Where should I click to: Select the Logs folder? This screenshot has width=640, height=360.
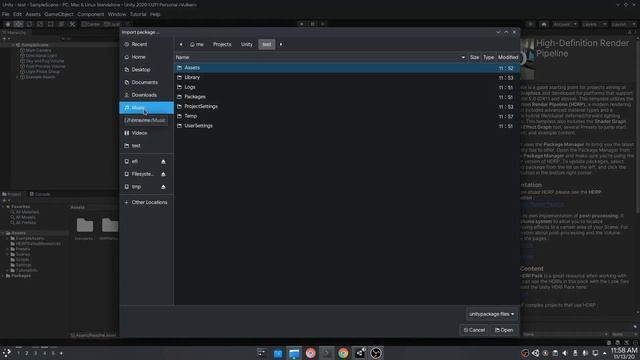[347, 87]
